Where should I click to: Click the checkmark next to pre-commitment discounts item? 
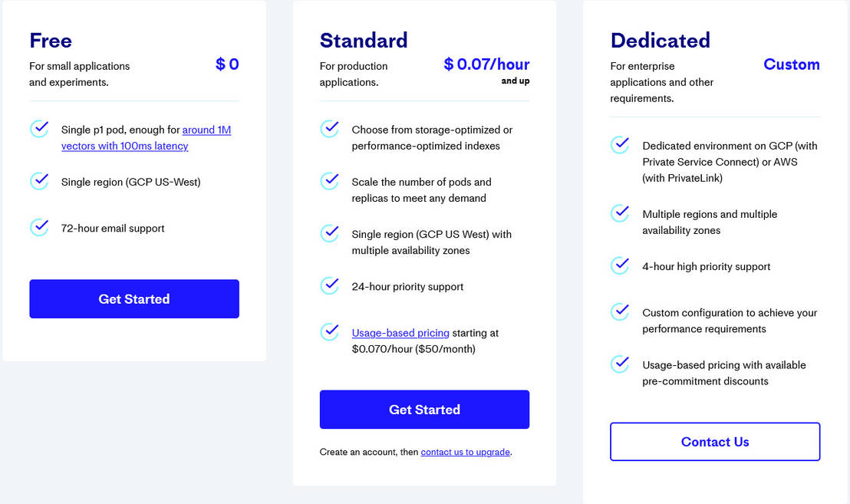619,364
